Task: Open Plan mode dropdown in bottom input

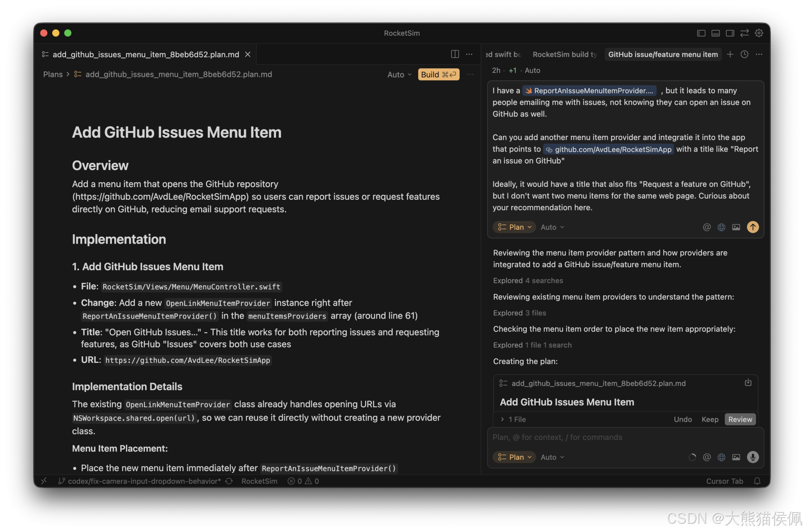Action: pos(514,457)
